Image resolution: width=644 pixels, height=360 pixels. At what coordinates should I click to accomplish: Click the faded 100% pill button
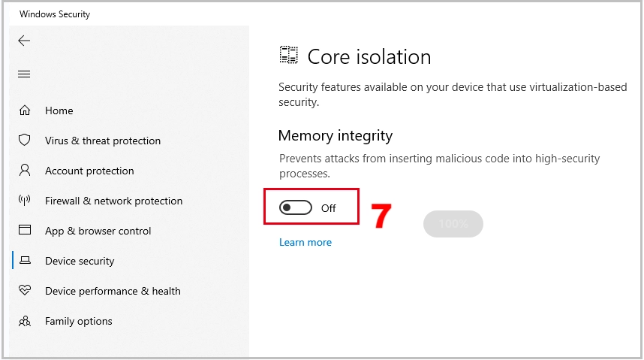click(x=453, y=224)
